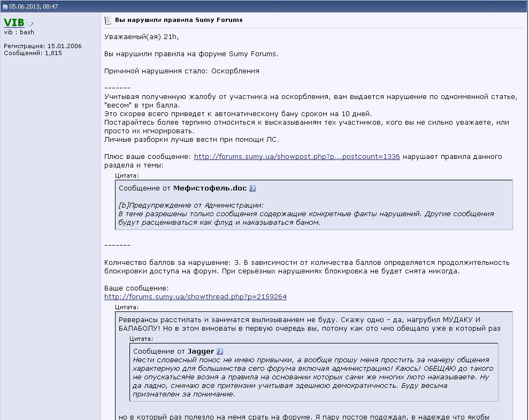The height and width of the screenshot is (420, 529).
Task: Click the post date 05.06.2013, 08:47
Action: [x=34, y=7]
